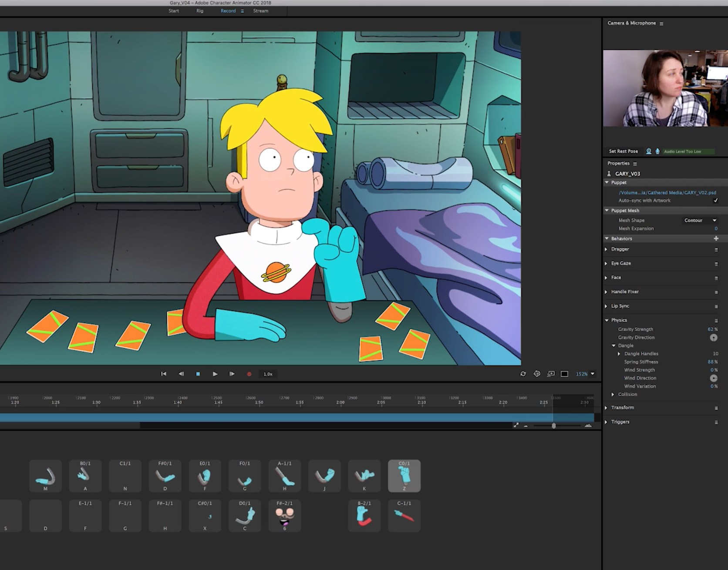Collapse the Puppet Mesh section

[607, 210]
